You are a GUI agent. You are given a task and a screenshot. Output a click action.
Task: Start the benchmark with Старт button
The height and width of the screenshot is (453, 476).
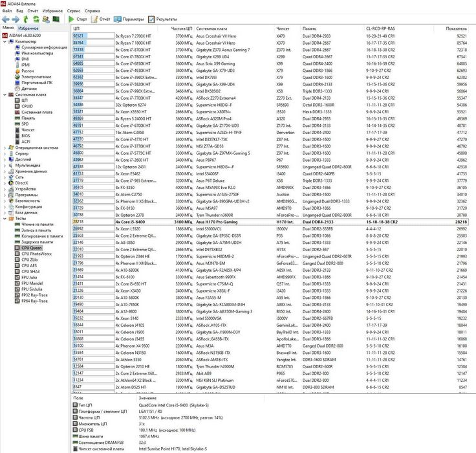tap(78, 19)
